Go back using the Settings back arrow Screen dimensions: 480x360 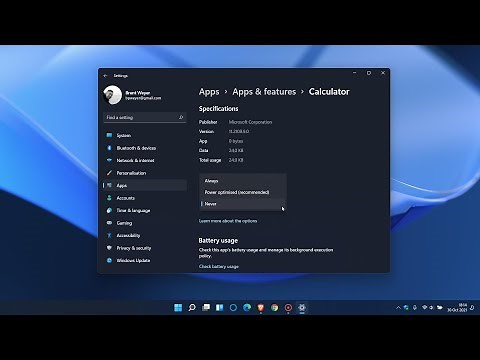tap(106, 76)
